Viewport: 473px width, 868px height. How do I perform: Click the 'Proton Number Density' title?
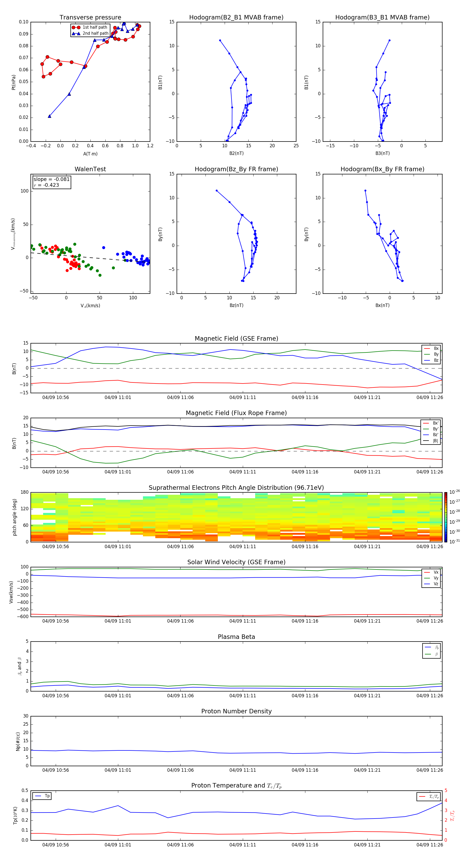point(236,711)
